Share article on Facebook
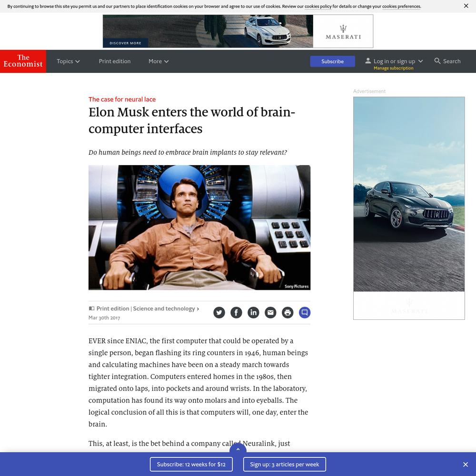Screen dimensions: 476x476 [236, 312]
